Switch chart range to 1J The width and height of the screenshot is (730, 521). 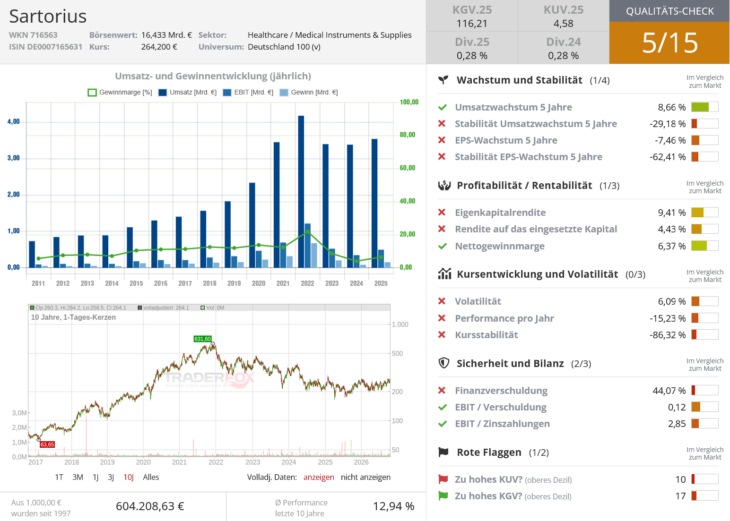[x=95, y=477]
